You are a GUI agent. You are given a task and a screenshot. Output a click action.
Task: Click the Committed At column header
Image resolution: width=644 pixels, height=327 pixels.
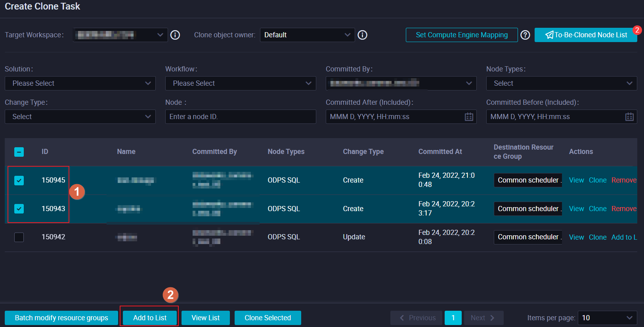click(440, 152)
